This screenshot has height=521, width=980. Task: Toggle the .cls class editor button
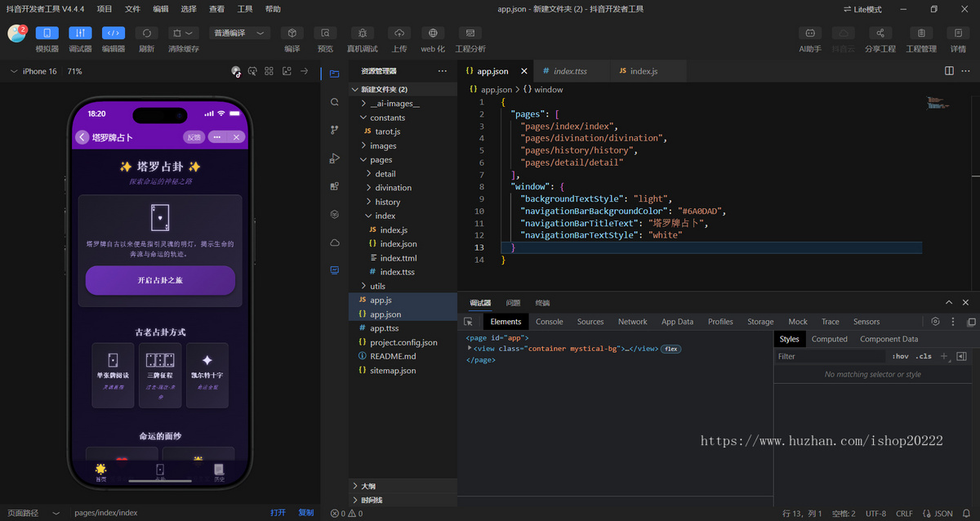[x=924, y=356]
